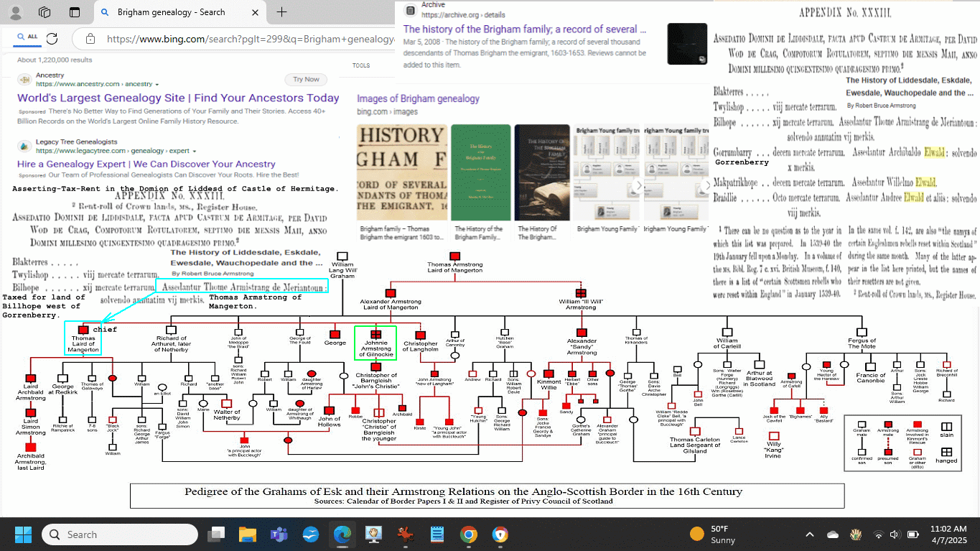Open Microsoft Teams from the taskbar
980x551 pixels.
(279, 534)
